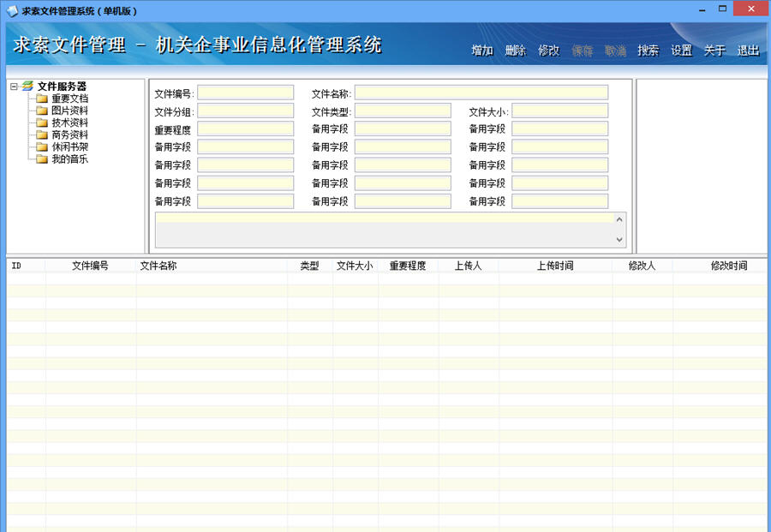This screenshot has width=771, height=532.
Task: Sort by the 文件大小 column header
Action: tap(355, 266)
